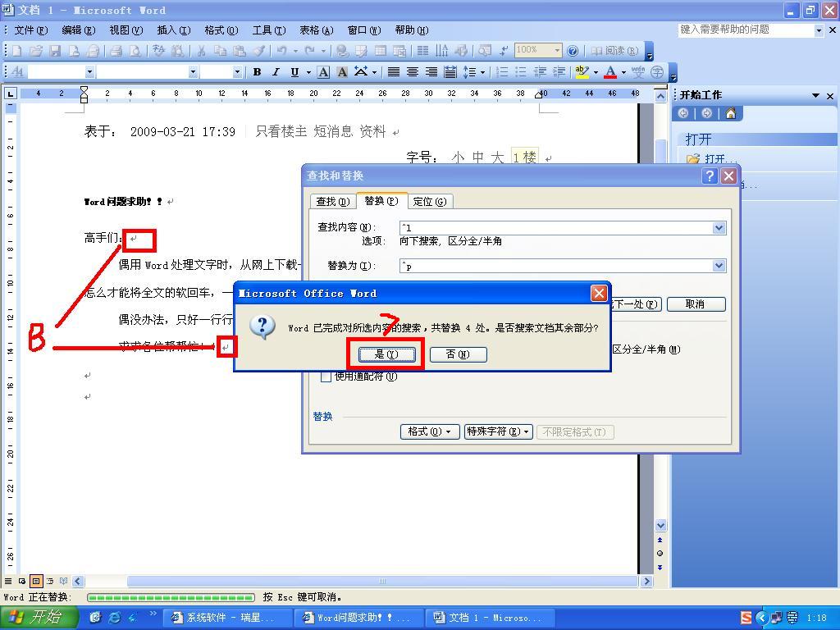
Task: Click the Bullets list icon
Action: (521, 72)
